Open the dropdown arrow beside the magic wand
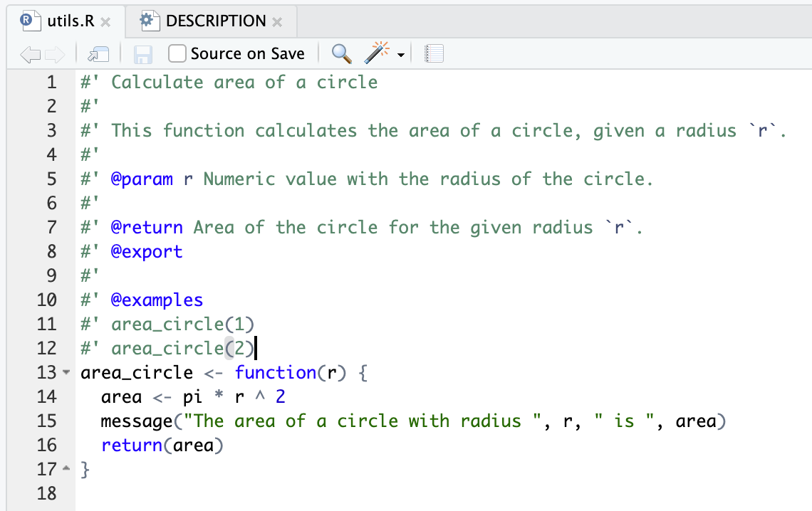This screenshot has height=511, width=812. (401, 55)
